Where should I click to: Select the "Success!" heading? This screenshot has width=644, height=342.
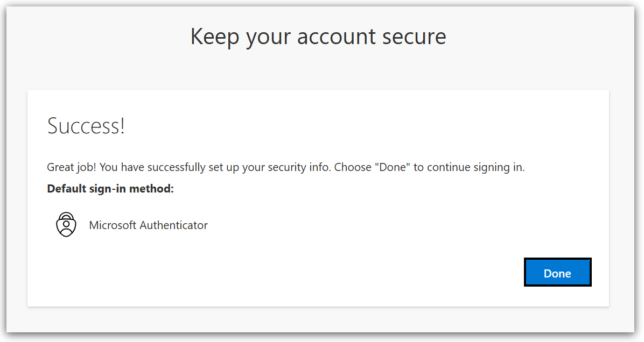(86, 126)
